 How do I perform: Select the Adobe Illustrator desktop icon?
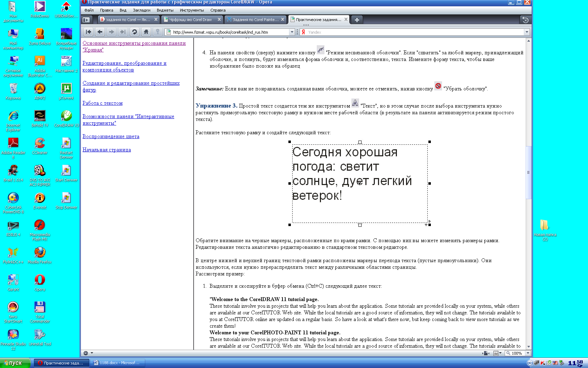40,66
